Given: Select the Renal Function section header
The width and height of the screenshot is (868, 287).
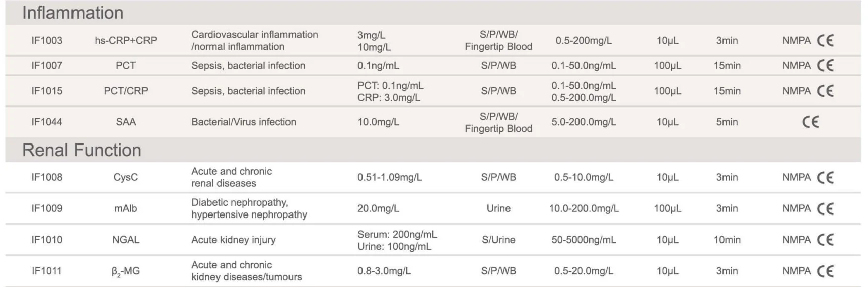Looking at the screenshot, I should (82, 150).
